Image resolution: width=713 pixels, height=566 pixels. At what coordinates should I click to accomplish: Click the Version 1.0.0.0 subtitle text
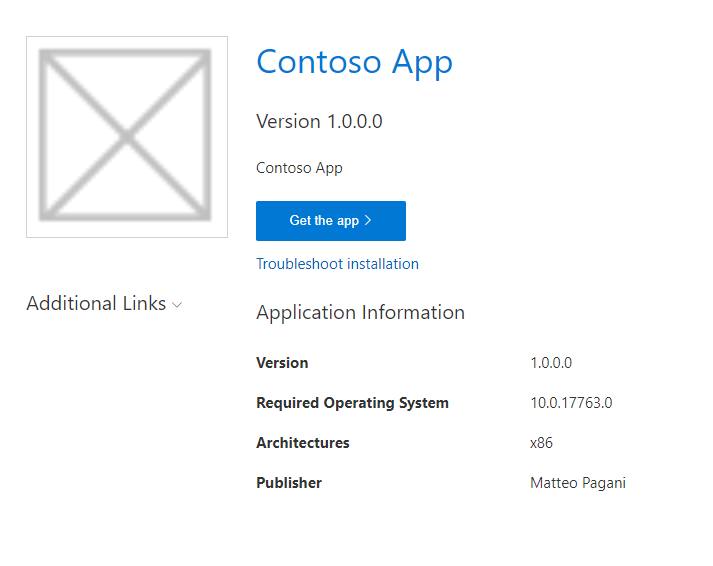click(319, 122)
